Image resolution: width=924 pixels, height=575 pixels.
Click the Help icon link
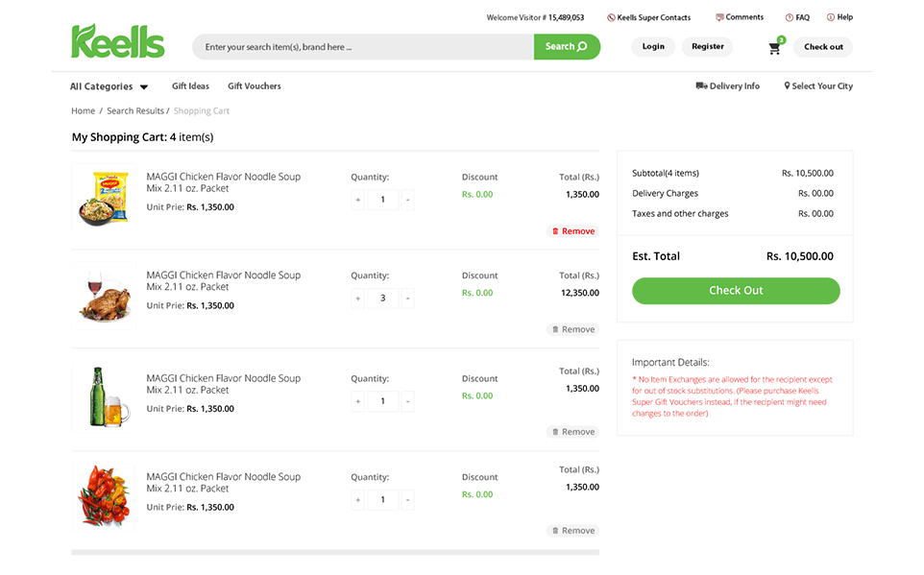(x=839, y=17)
